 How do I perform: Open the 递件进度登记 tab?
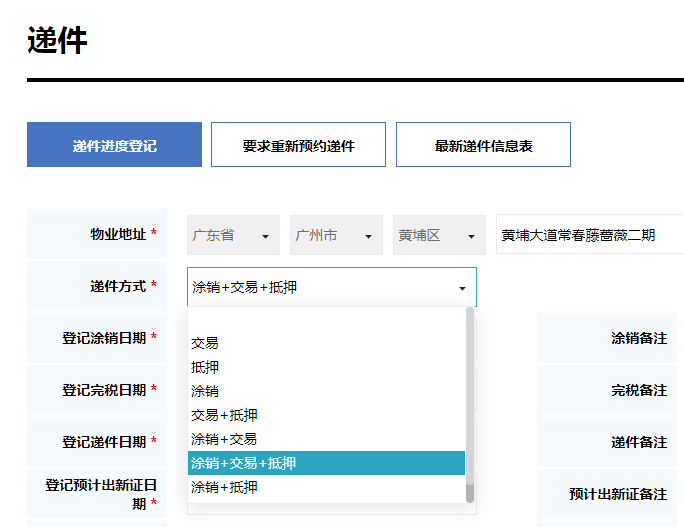(114, 144)
